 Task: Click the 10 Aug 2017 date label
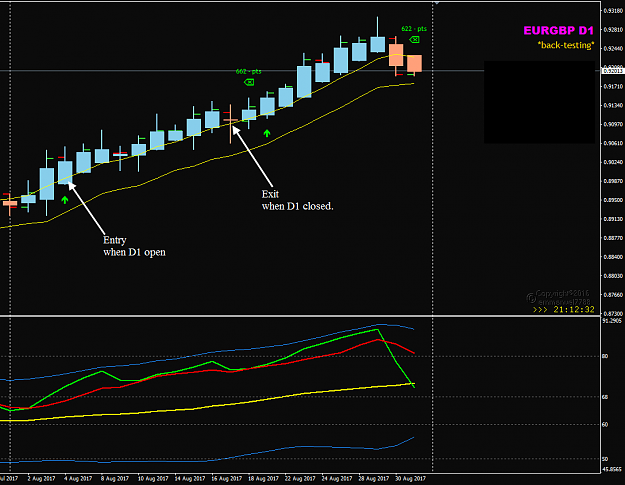pos(153,478)
